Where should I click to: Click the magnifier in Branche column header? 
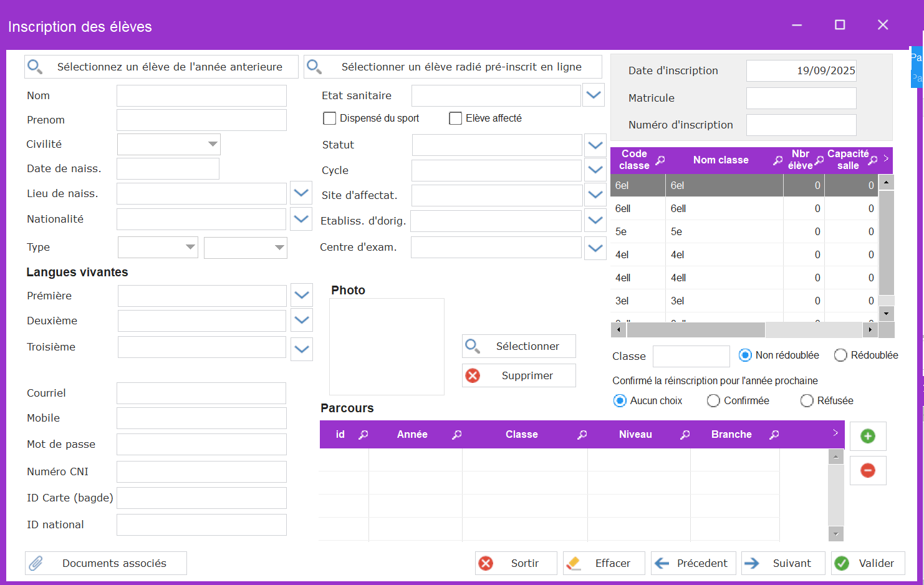(774, 435)
